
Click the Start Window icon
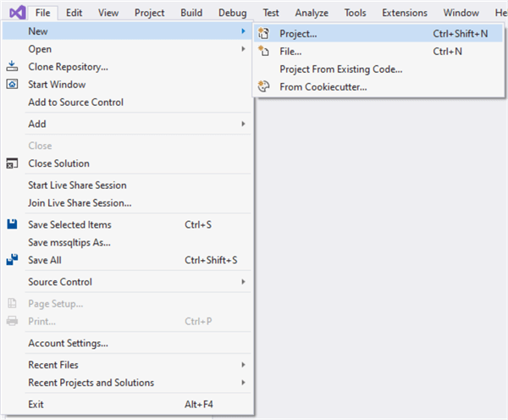tap(12, 85)
